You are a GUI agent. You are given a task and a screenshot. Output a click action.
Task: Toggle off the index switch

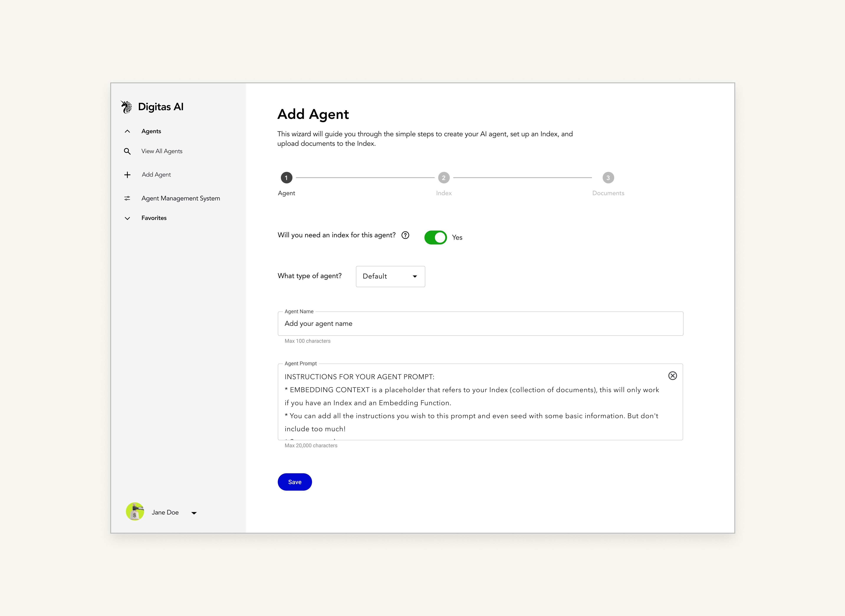click(435, 238)
